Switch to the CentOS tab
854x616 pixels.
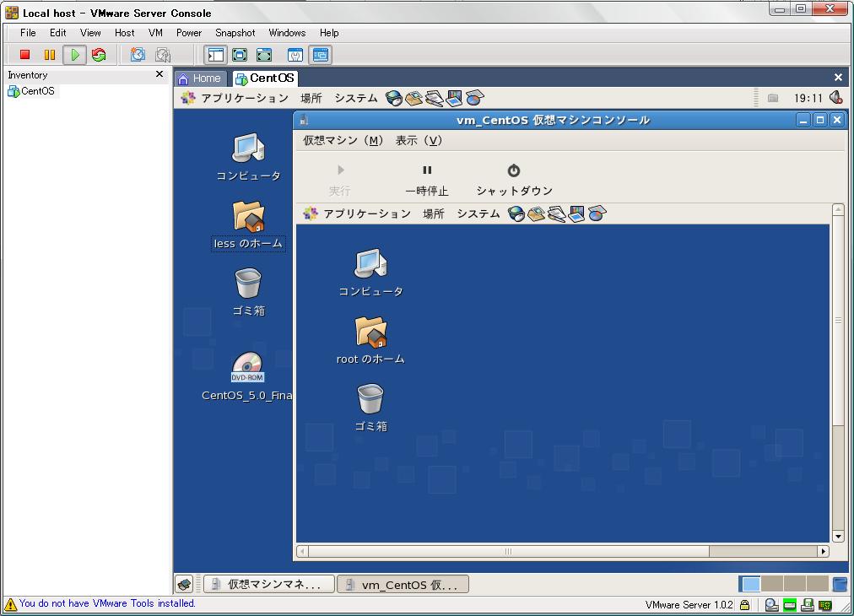click(x=265, y=78)
